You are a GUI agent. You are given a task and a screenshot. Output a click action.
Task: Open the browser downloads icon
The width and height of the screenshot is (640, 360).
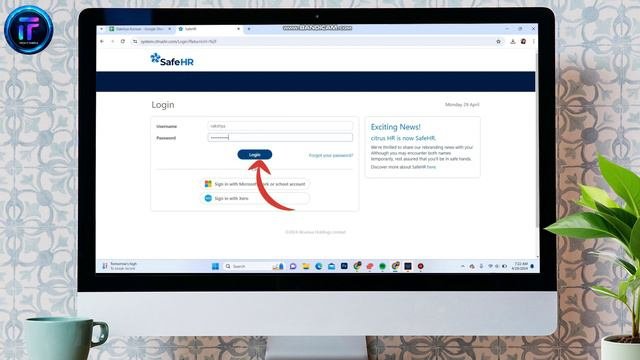point(513,42)
